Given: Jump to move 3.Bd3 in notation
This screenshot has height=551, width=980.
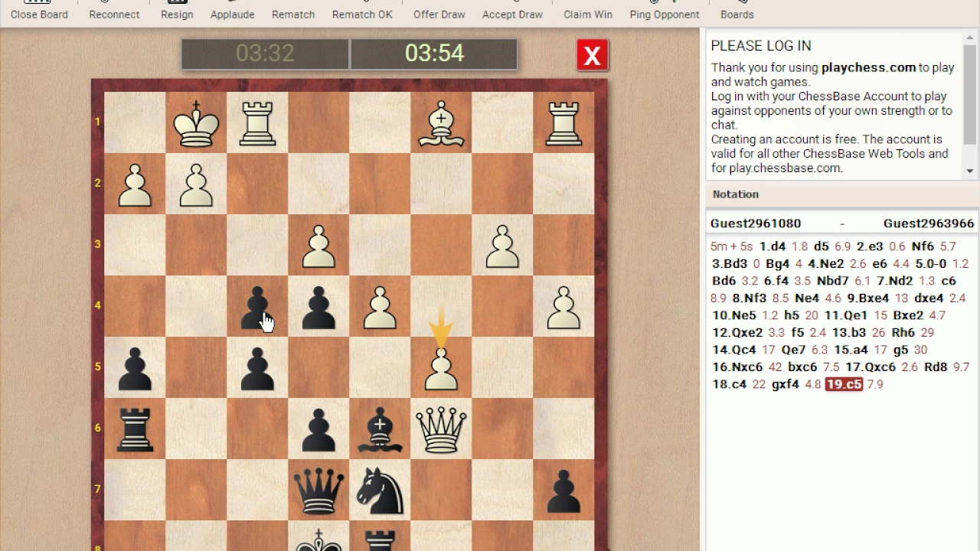Looking at the screenshot, I should tap(730, 263).
